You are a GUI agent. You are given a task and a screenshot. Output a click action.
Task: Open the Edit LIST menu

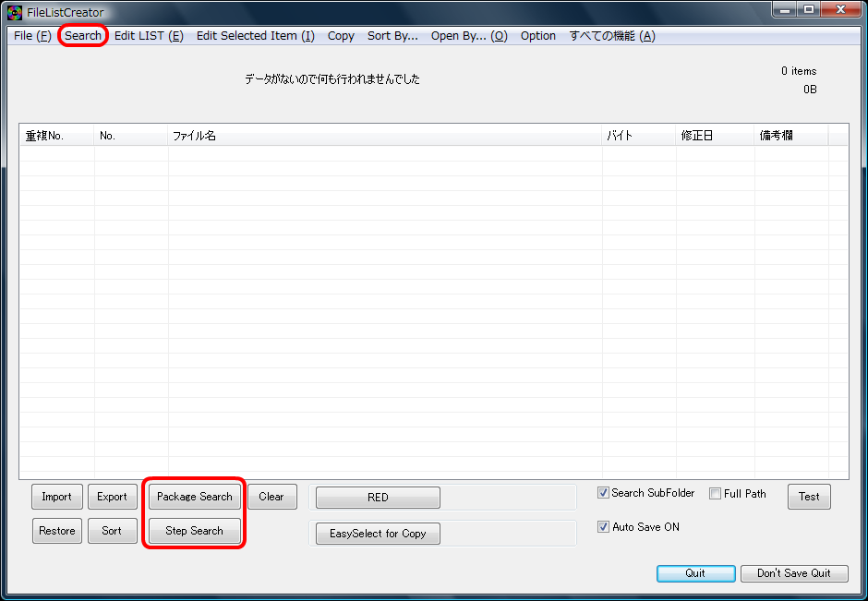[148, 35]
